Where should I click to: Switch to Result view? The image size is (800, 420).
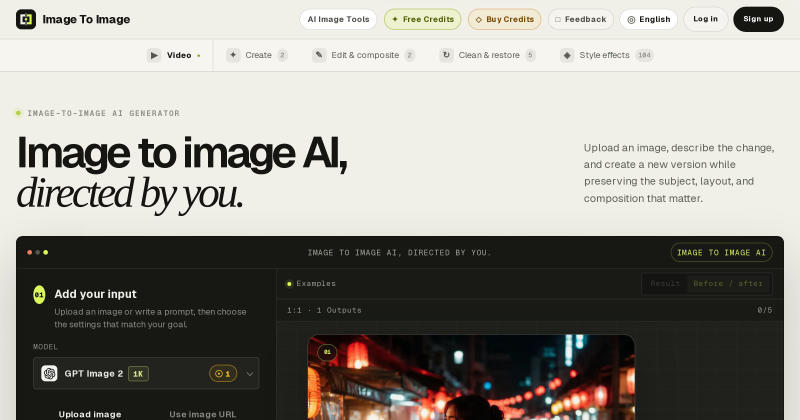665,284
